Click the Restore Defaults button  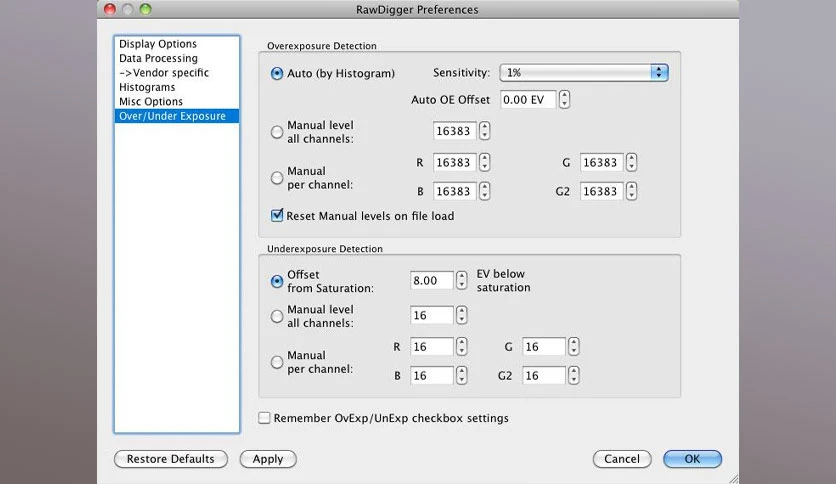pos(171,459)
